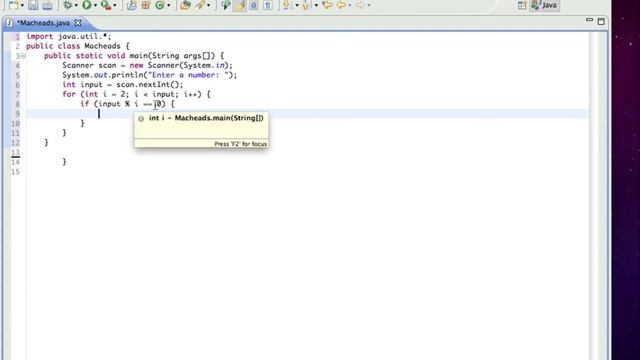
Task: Toggle Show Whitespace Characters icon
Action: point(268,5)
